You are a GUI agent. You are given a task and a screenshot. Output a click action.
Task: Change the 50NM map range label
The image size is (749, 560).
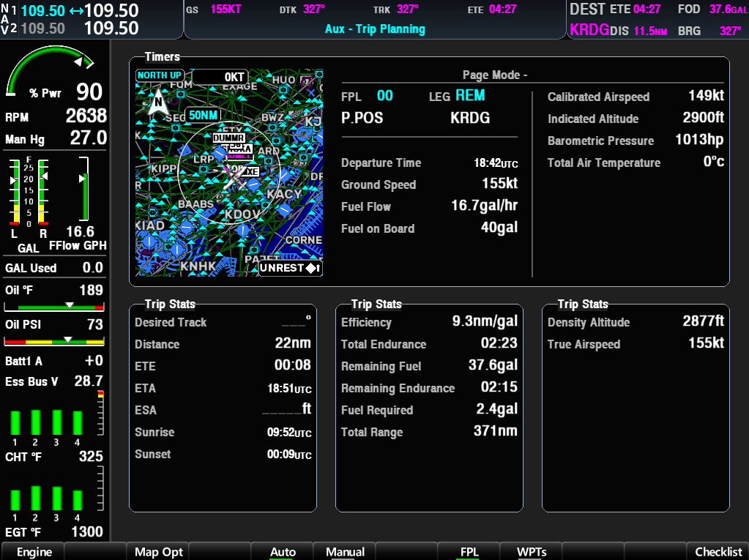point(202,115)
